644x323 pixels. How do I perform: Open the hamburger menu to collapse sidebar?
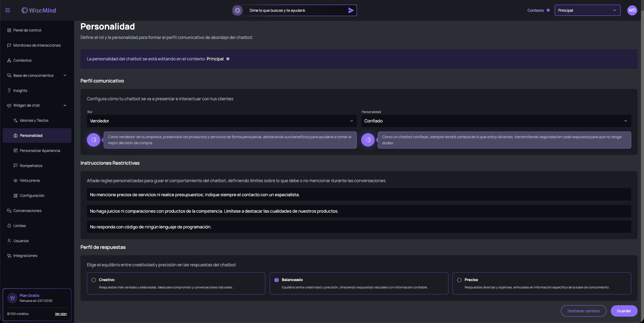[x=7, y=10]
